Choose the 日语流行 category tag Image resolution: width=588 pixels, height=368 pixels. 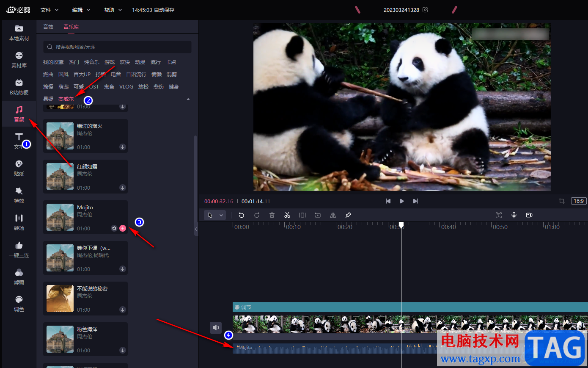(136, 75)
